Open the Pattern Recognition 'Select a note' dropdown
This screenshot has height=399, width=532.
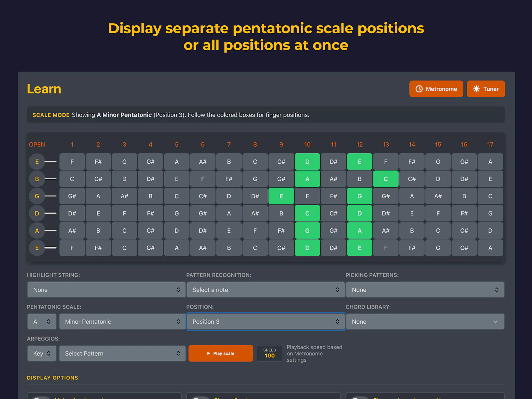coord(266,290)
